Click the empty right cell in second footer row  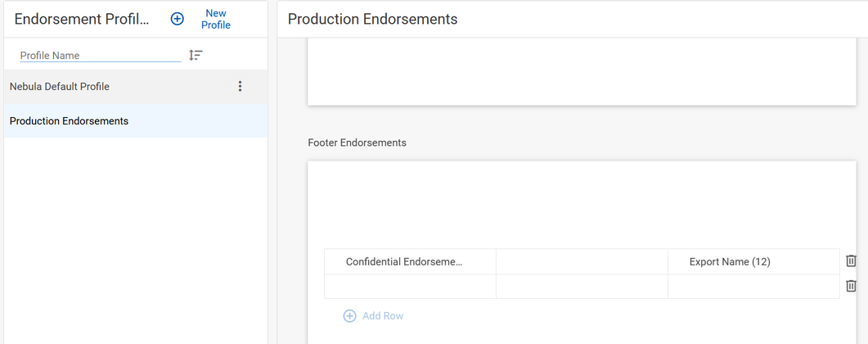753,287
